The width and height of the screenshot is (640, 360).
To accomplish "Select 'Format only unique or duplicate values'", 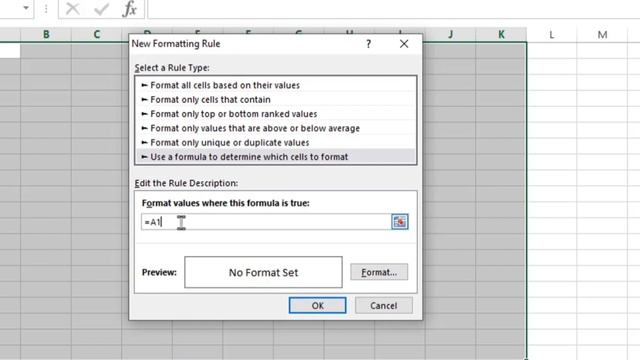I will tap(276, 142).
